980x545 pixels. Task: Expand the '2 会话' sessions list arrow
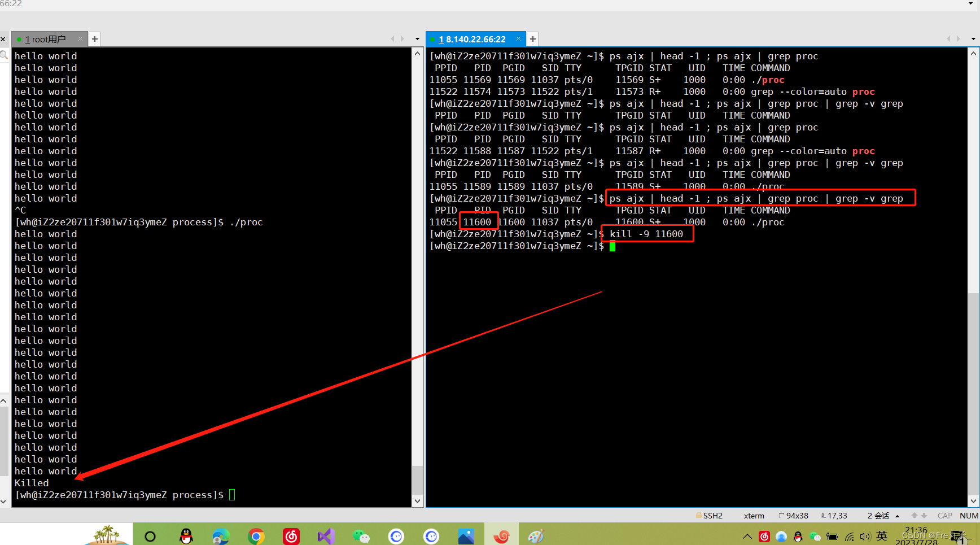point(897,516)
